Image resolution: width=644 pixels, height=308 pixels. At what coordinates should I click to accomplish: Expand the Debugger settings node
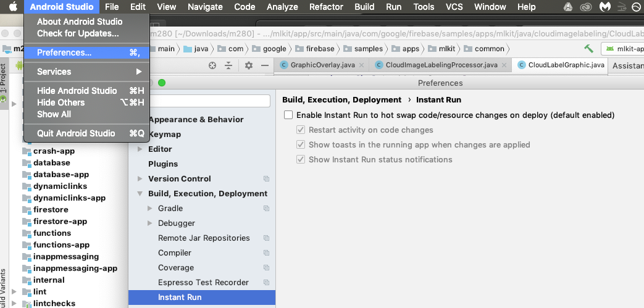tap(150, 223)
